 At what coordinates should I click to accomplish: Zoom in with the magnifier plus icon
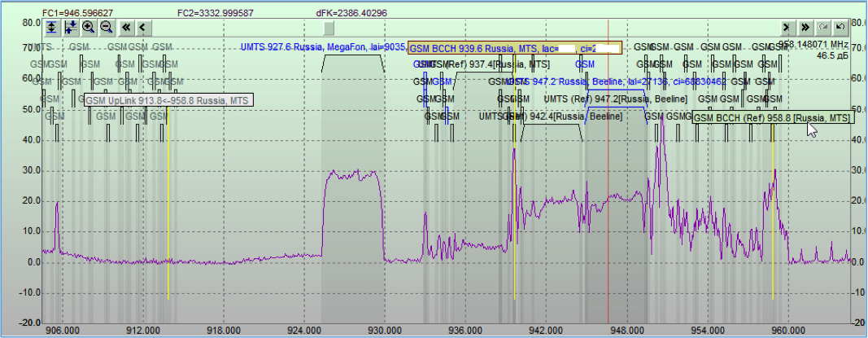pyautogui.click(x=88, y=27)
